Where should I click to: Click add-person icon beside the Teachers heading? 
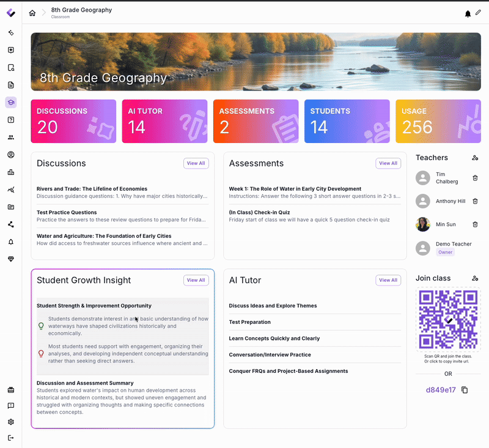(475, 158)
